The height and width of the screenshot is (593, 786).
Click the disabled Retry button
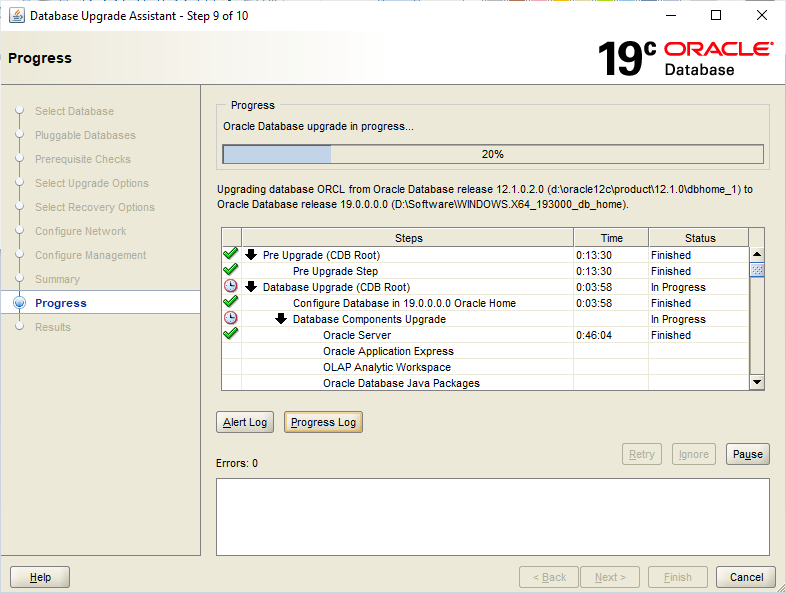click(x=642, y=454)
